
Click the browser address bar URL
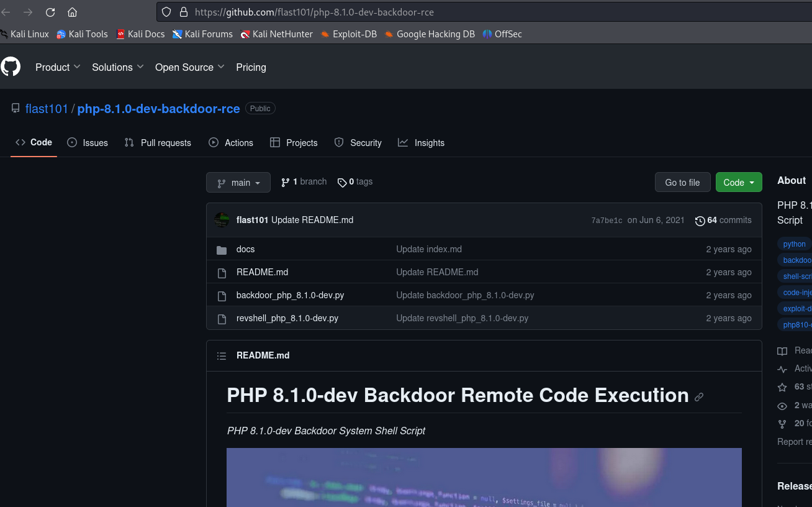click(x=314, y=12)
